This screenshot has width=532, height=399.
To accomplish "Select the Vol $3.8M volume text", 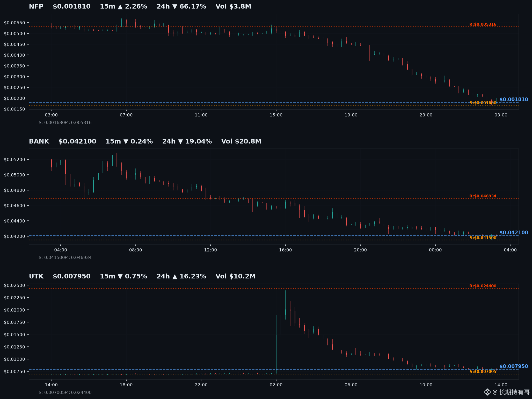I will 233,6.
